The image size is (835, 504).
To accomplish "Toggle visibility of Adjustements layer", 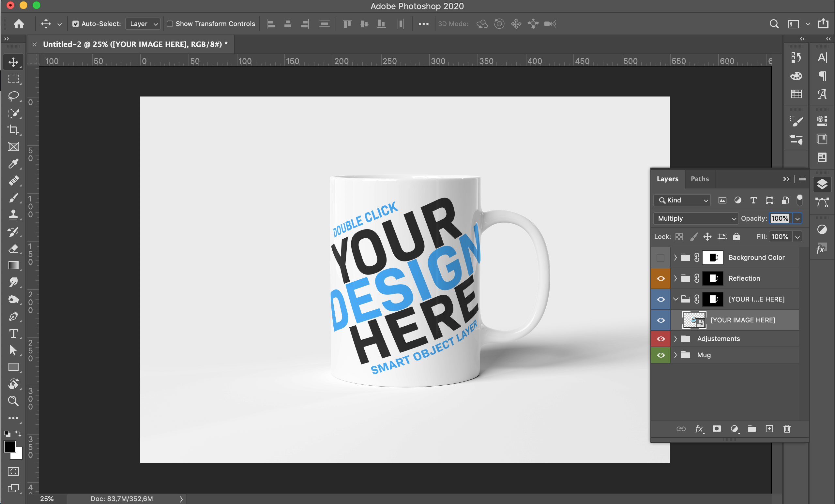I will tap(660, 339).
